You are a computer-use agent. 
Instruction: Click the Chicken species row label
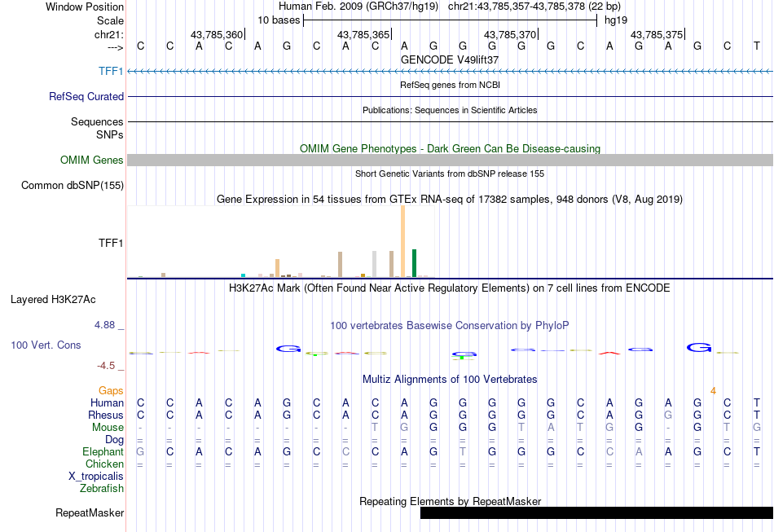(x=104, y=464)
